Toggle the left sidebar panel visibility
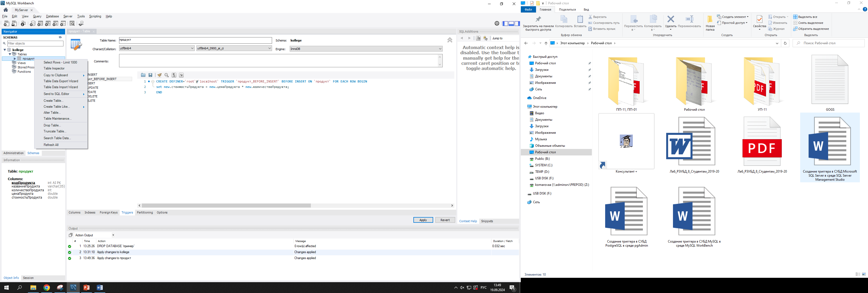868x293 pixels. pos(505,23)
